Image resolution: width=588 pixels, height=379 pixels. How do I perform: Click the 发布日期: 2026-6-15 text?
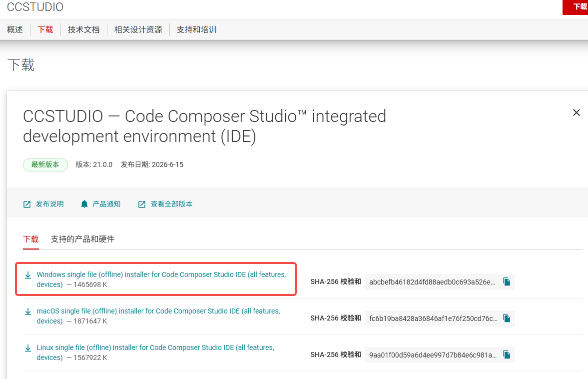coord(152,164)
